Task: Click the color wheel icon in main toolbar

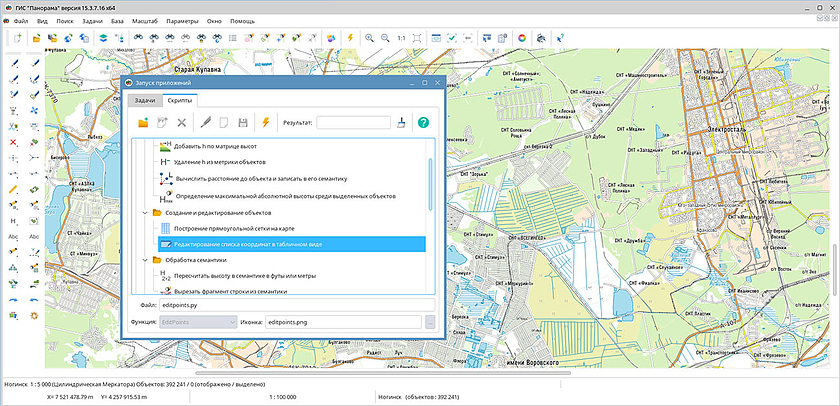Action: click(521, 38)
